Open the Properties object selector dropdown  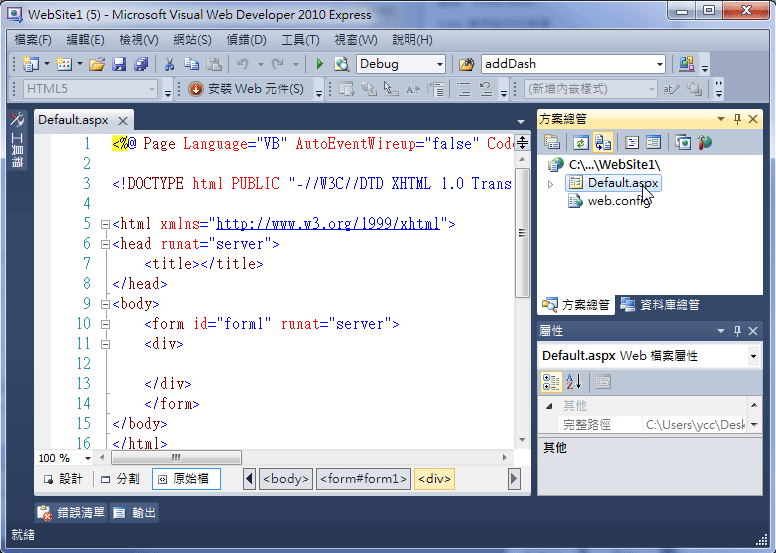[x=753, y=356]
